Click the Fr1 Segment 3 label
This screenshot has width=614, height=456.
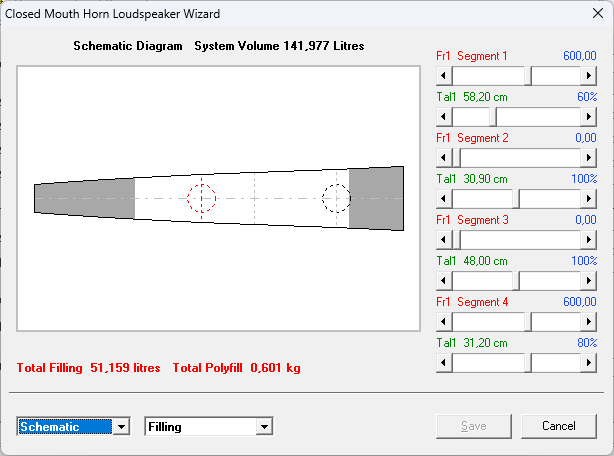472,220
